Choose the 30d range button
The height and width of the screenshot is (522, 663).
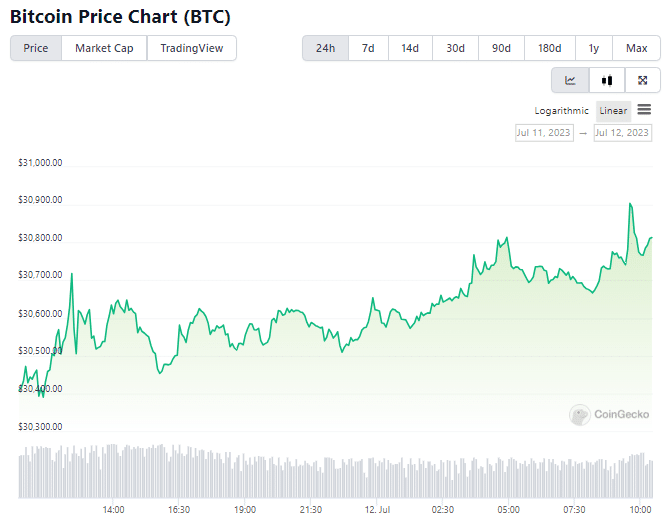(455, 48)
